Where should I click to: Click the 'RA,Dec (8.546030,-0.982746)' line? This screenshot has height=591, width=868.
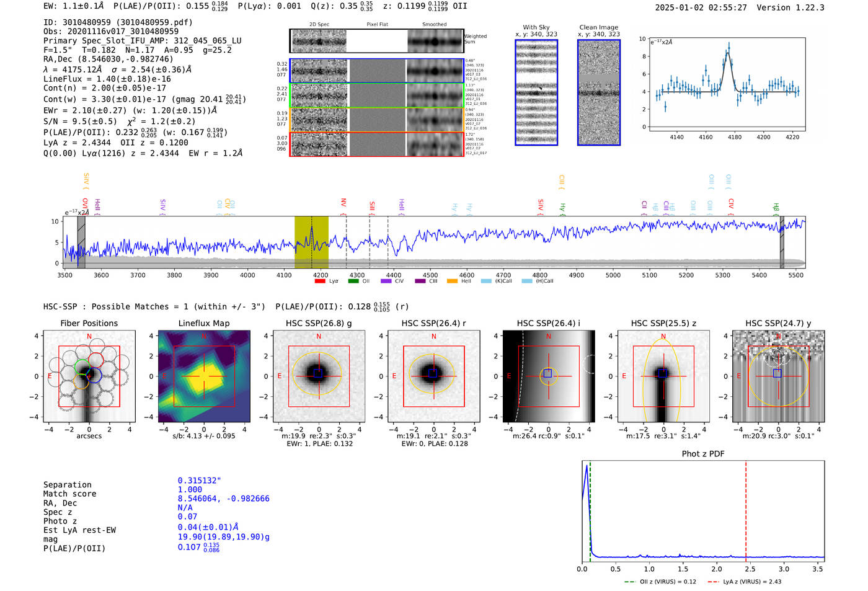pyautogui.click(x=108, y=59)
